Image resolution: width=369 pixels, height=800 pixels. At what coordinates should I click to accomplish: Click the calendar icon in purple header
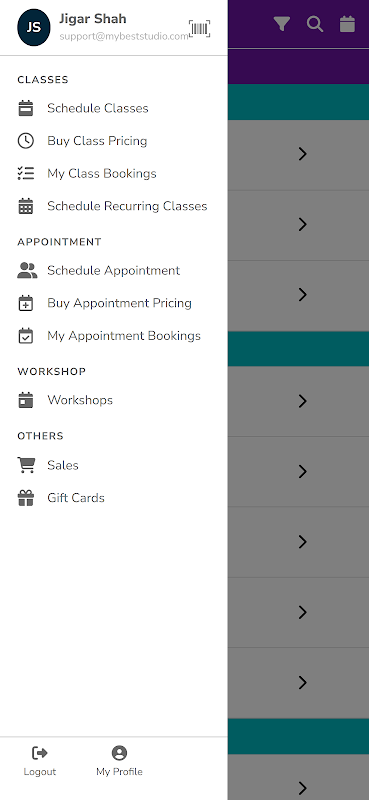click(x=348, y=24)
